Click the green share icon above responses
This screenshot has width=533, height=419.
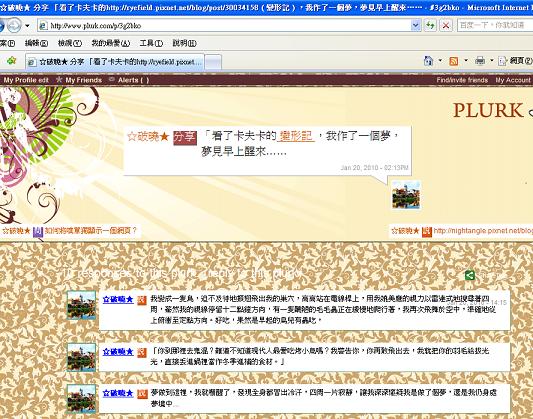point(470,275)
